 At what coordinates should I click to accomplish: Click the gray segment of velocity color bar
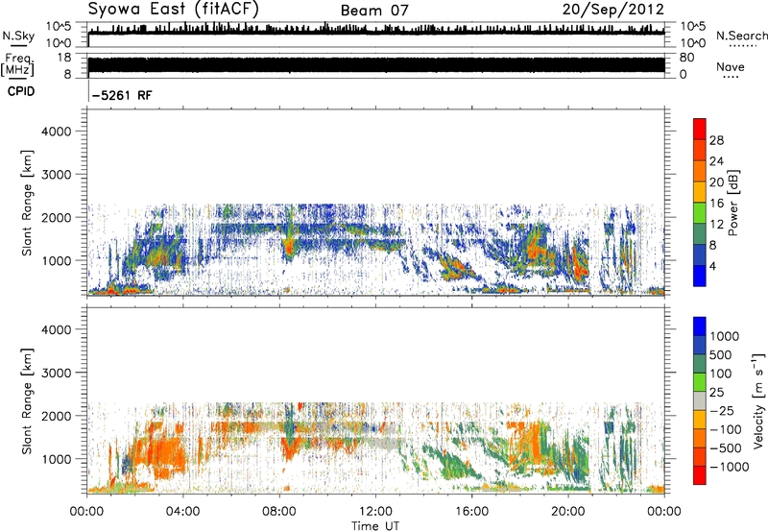(700, 400)
